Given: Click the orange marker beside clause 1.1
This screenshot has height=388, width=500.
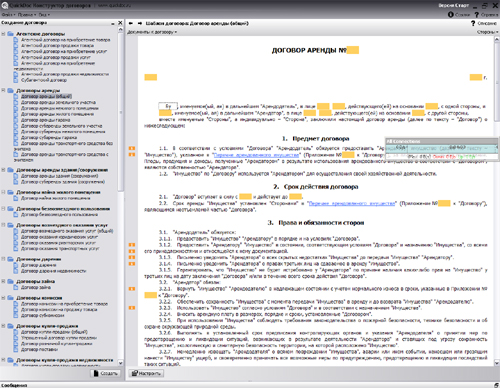Looking at the screenshot, I should point(132,148).
